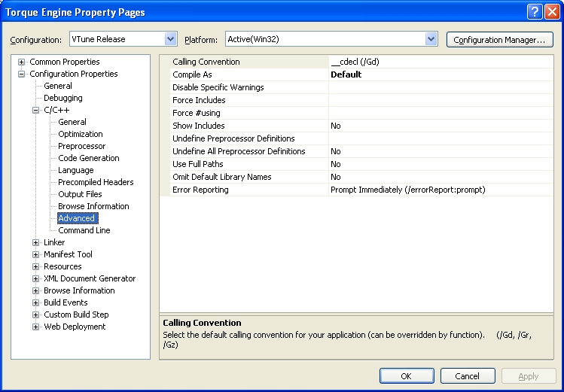The height and width of the screenshot is (392, 564).
Task: Select Debugging in the tree
Action: point(62,98)
